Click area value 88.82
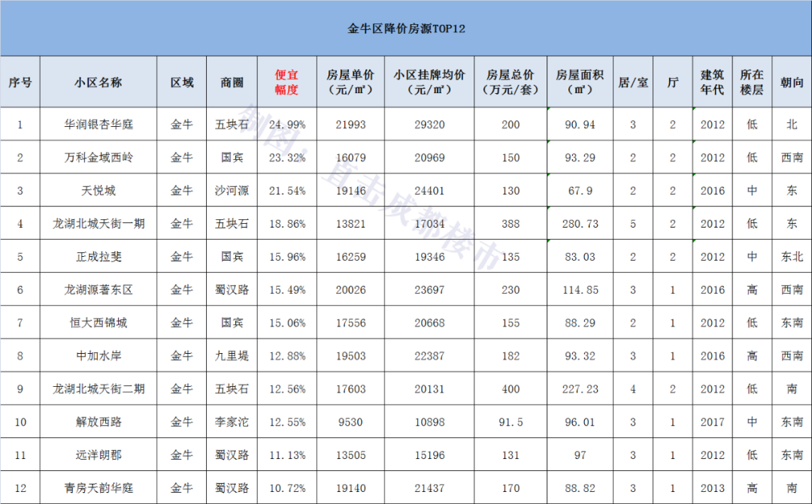The height and width of the screenshot is (504, 812). (580, 488)
